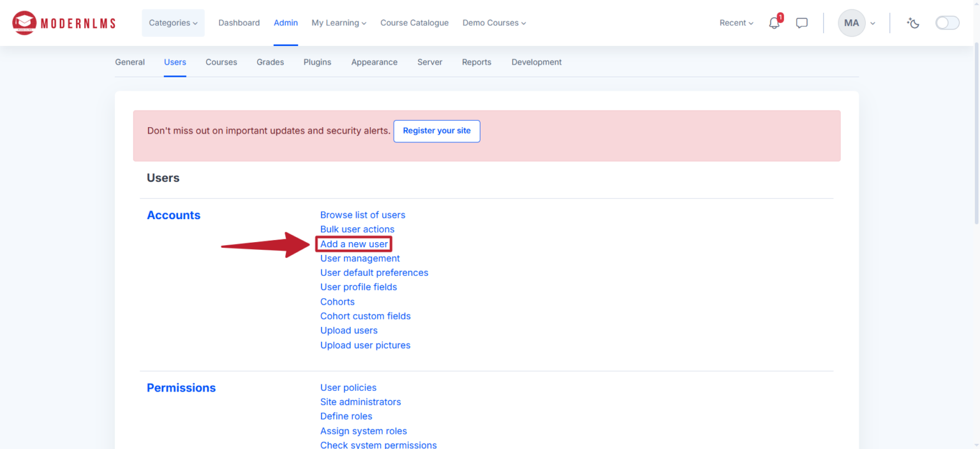This screenshot has height=449, width=980.
Task: Open the MA user avatar
Action: [851, 22]
